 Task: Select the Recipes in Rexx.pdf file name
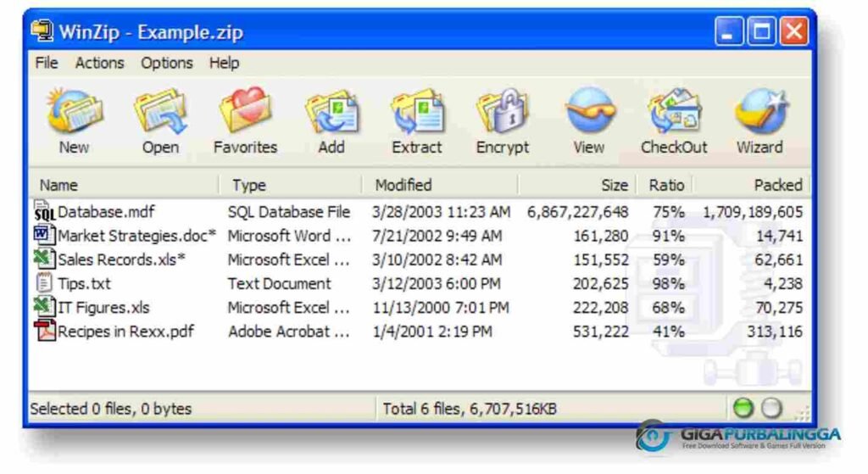(x=126, y=332)
